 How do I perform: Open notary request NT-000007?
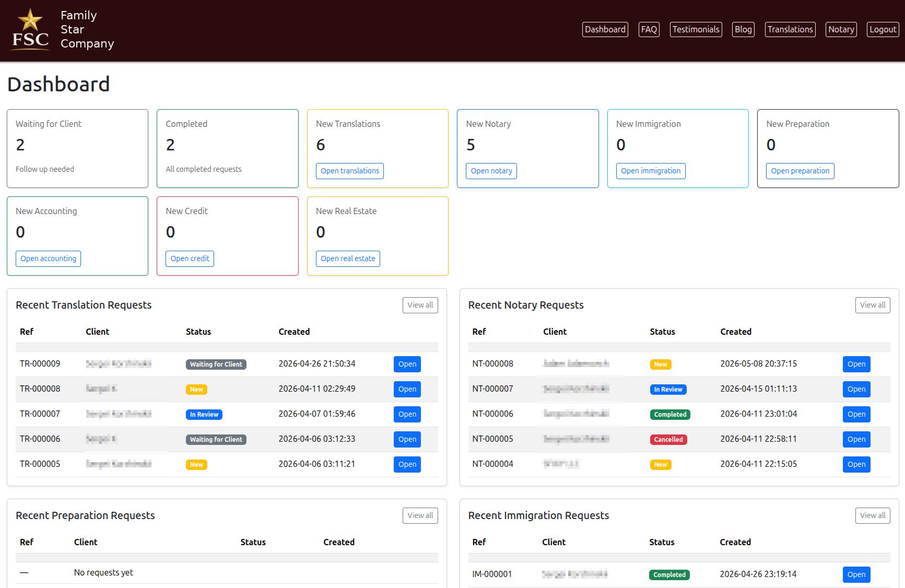point(856,389)
